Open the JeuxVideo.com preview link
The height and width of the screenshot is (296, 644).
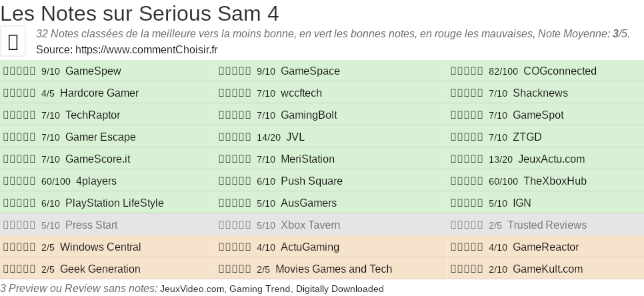tap(192, 289)
